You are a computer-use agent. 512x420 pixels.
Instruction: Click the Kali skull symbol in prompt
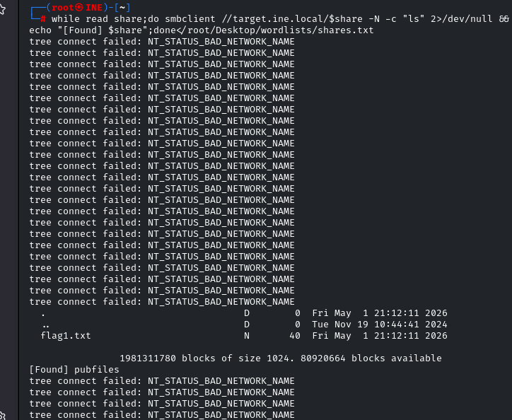point(79,8)
